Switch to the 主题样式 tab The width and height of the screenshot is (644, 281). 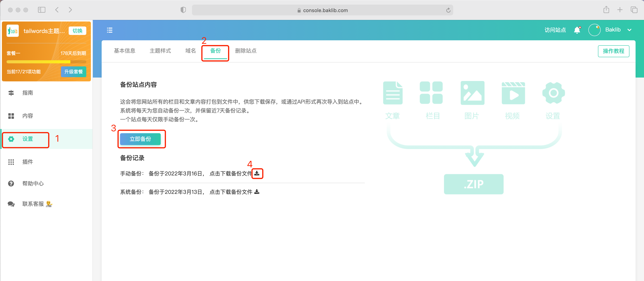pos(160,51)
